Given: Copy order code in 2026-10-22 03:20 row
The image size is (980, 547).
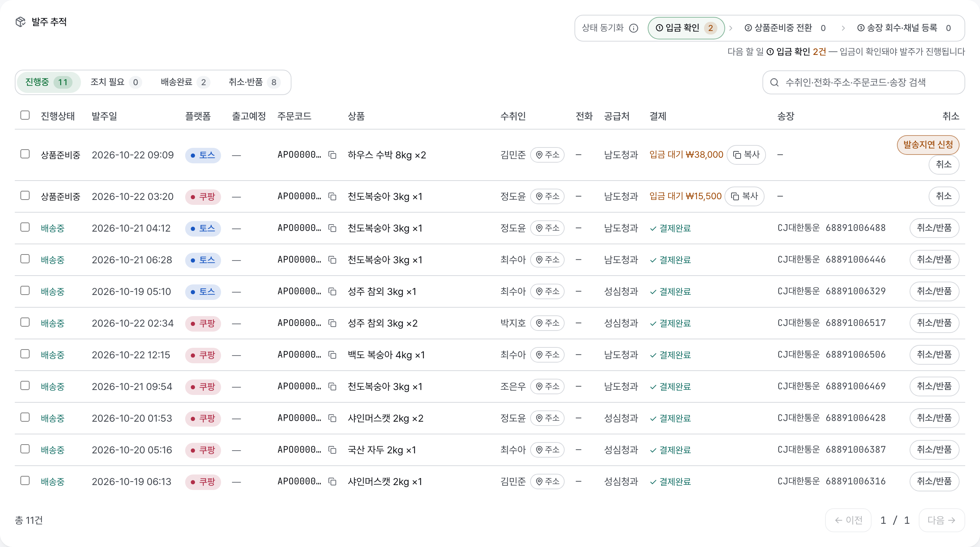Looking at the screenshot, I should [332, 196].
